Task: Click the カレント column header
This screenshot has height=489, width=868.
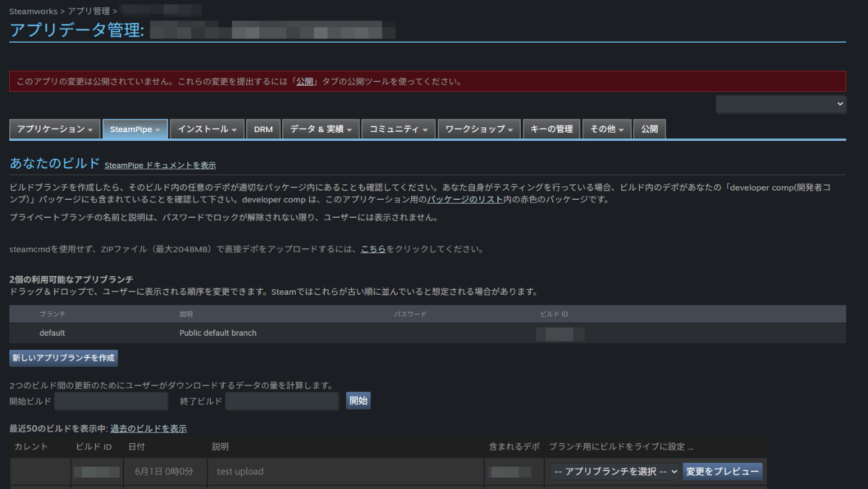Action: [x=31, y=447]
